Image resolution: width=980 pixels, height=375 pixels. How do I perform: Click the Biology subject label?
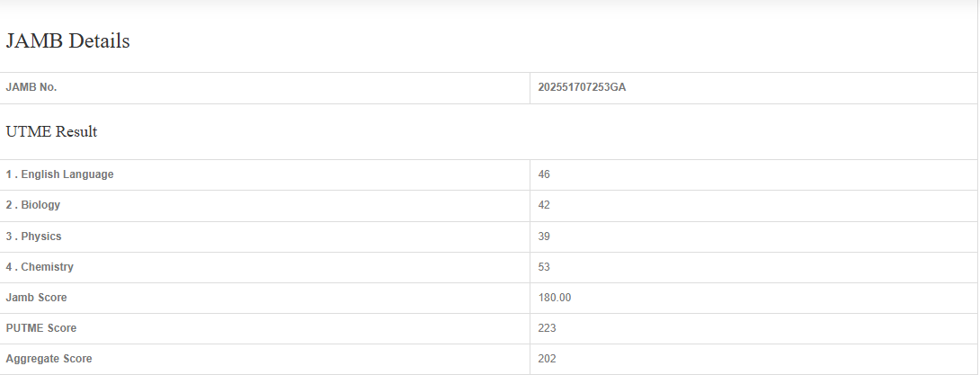tap(40, 205)
